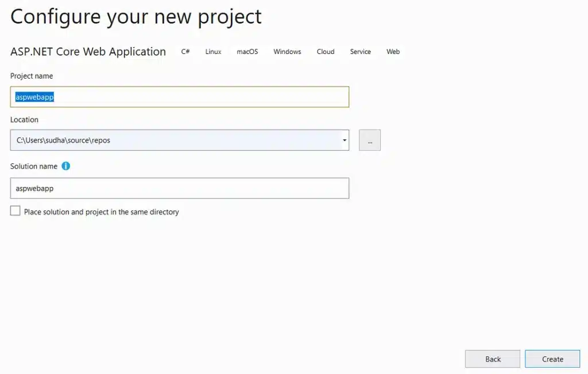This screenshot has height=374, width=588.
Task: Click the Windows platform tag
Action: point(287,52)
